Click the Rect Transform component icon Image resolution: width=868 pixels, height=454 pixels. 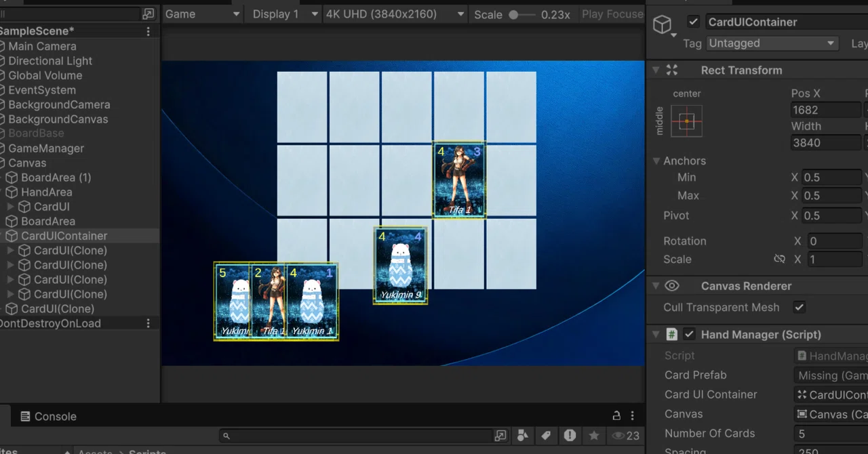pos(672,70)
